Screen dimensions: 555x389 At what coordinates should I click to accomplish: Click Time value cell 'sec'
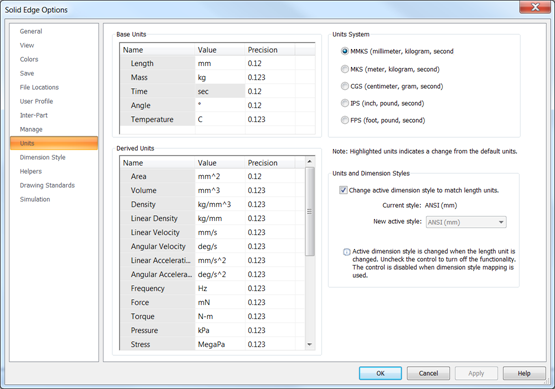[x=220, y=91]
